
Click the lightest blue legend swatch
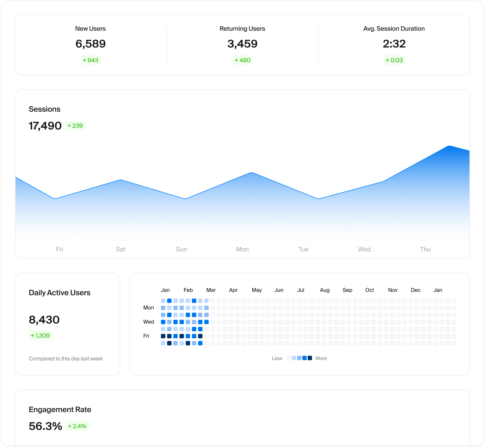point(294,358)
